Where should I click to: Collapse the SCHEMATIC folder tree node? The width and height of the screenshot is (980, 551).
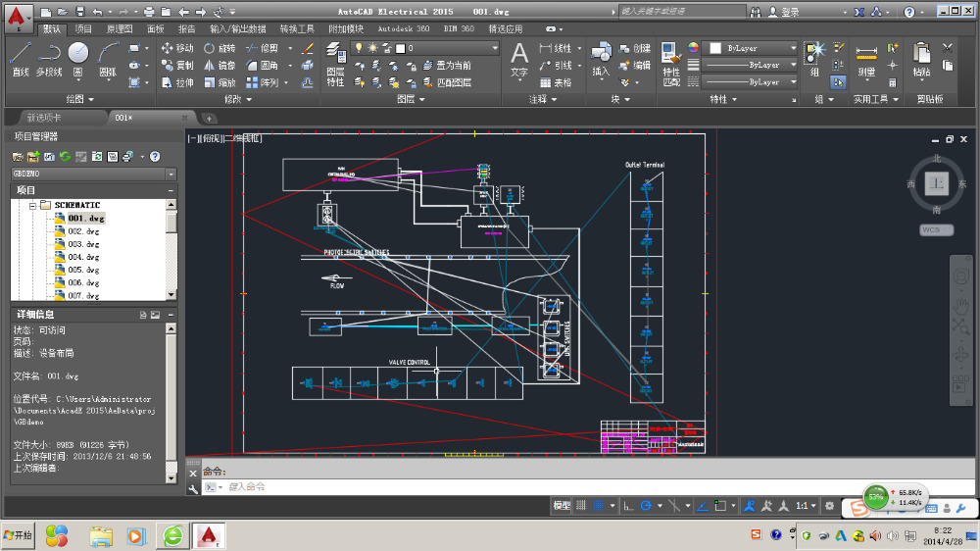pos(32,205)
